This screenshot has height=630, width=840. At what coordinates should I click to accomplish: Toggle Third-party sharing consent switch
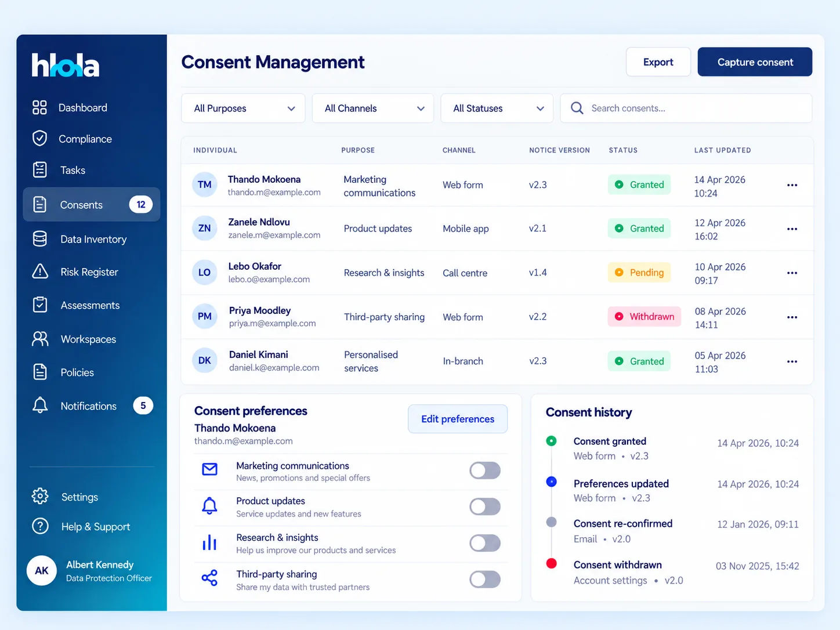point(485,579)
